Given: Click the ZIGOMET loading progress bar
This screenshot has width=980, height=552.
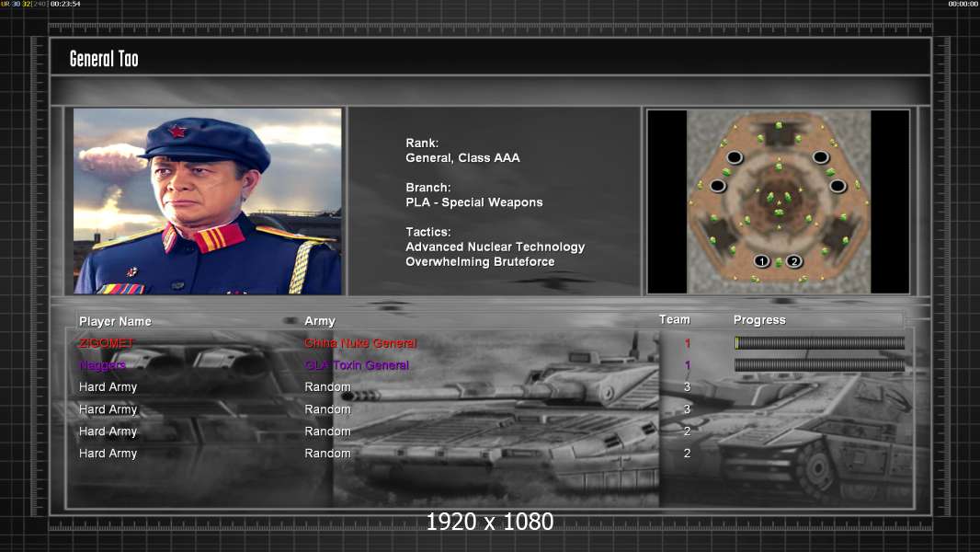Looking at the screenshot, I should click(x=819, y=342).
